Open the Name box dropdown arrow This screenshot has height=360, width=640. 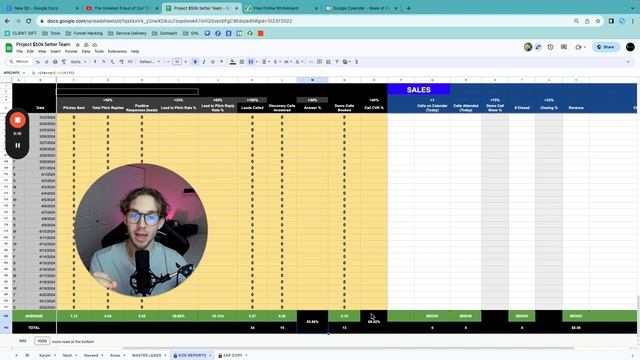pos(24,73)
